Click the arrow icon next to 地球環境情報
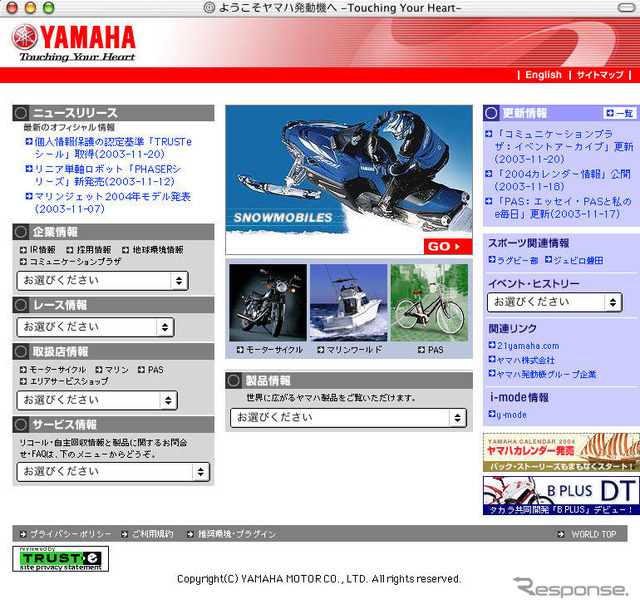This screenshot has width=640, height=609. [x=126, y=250]
